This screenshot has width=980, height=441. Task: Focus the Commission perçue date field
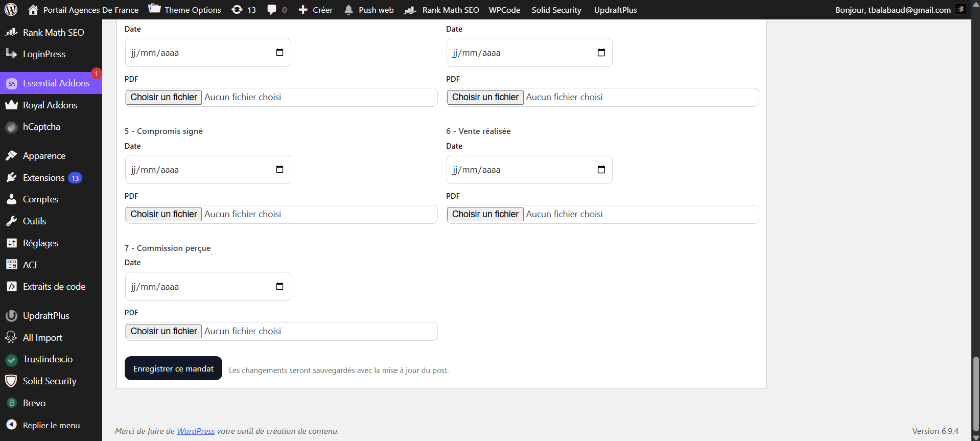(208, 286)
